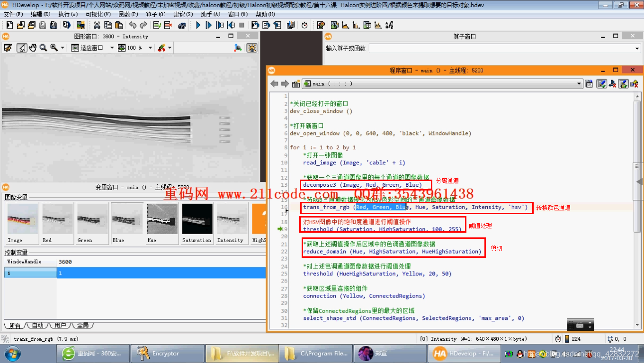Open the Windows Start button

pos(12,353)
